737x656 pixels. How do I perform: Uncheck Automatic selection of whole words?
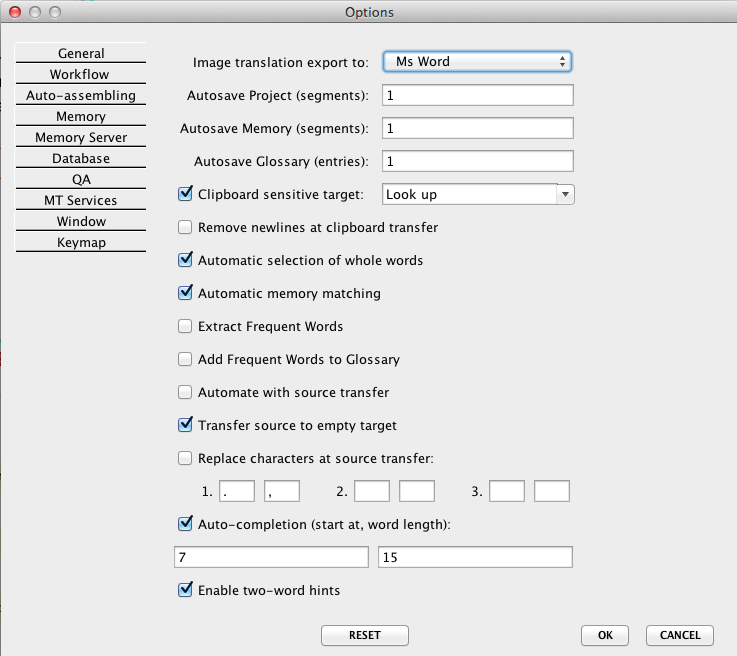tap(185, 261)
